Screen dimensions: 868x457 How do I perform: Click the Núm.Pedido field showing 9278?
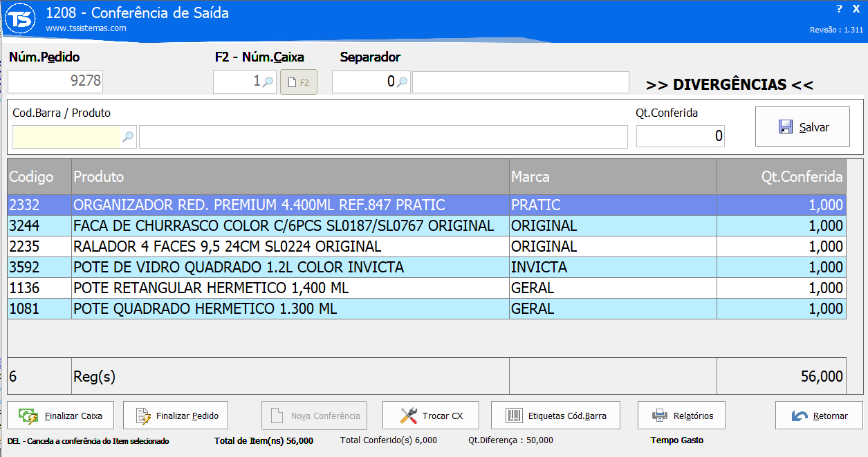[55, 82]
